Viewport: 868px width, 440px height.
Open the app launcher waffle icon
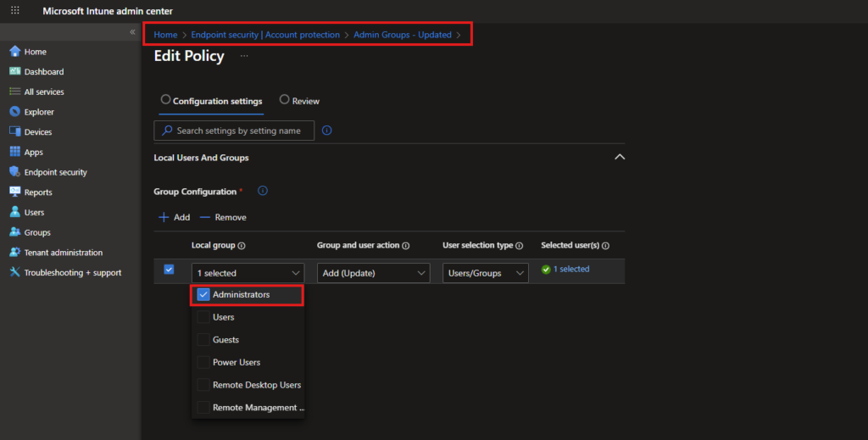pos(15,10)
